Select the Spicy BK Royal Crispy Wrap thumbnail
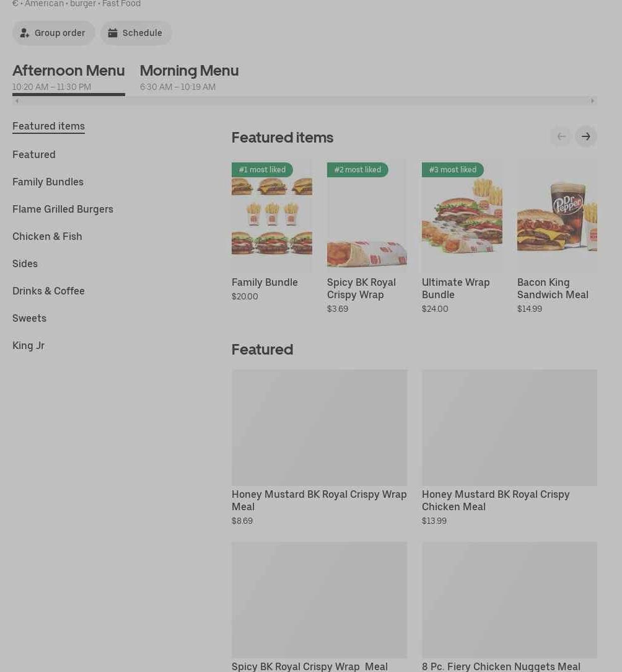 pyautogui.click(x=367, y=216)
